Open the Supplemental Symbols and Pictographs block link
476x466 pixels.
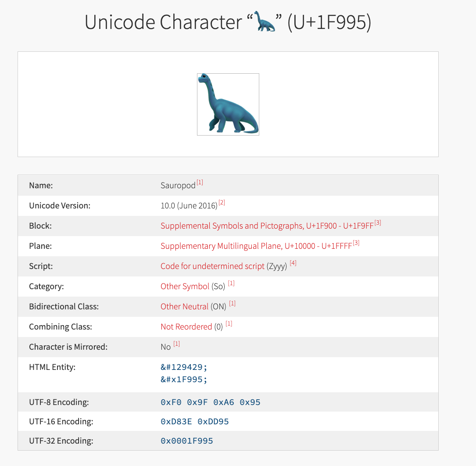tap(267, 226)
